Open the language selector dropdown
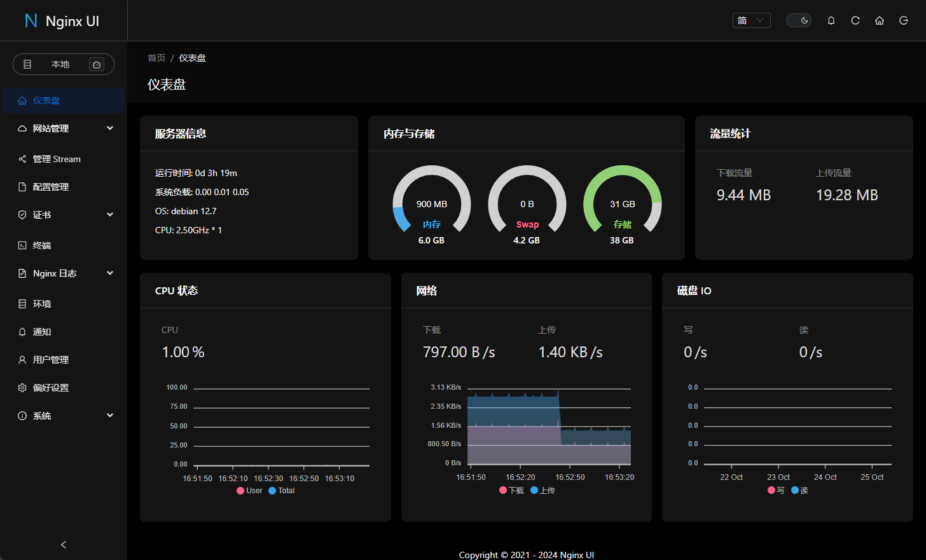 click(x=751, y=20)
